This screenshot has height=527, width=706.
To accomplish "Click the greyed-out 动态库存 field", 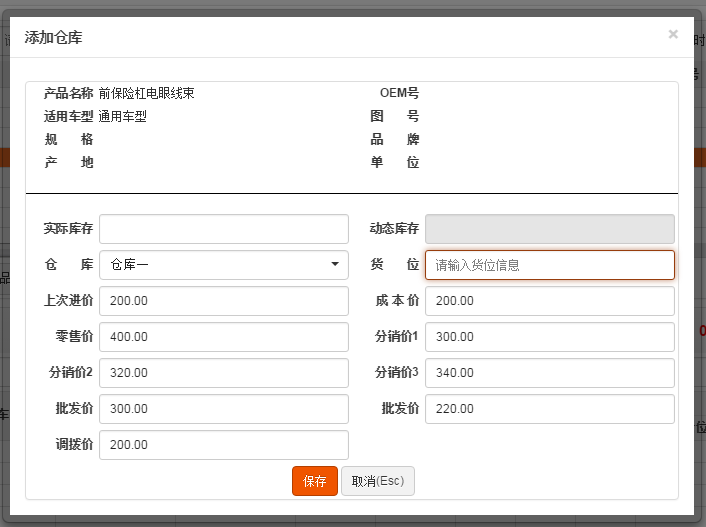I will [549, 229].
